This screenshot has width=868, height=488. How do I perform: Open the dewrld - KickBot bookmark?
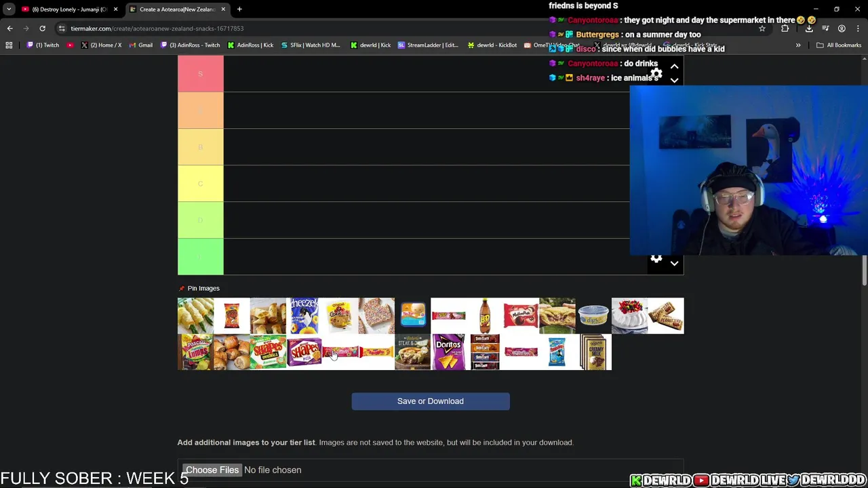click(x=492, y=45)
